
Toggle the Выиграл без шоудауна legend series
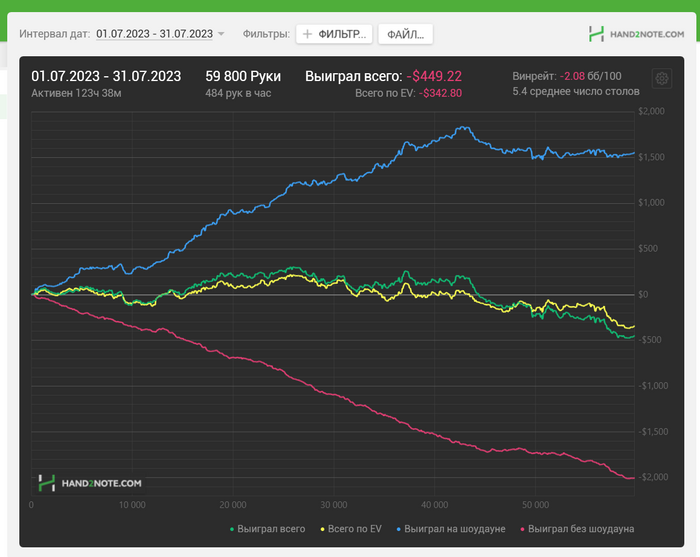(x=577, y=529)
